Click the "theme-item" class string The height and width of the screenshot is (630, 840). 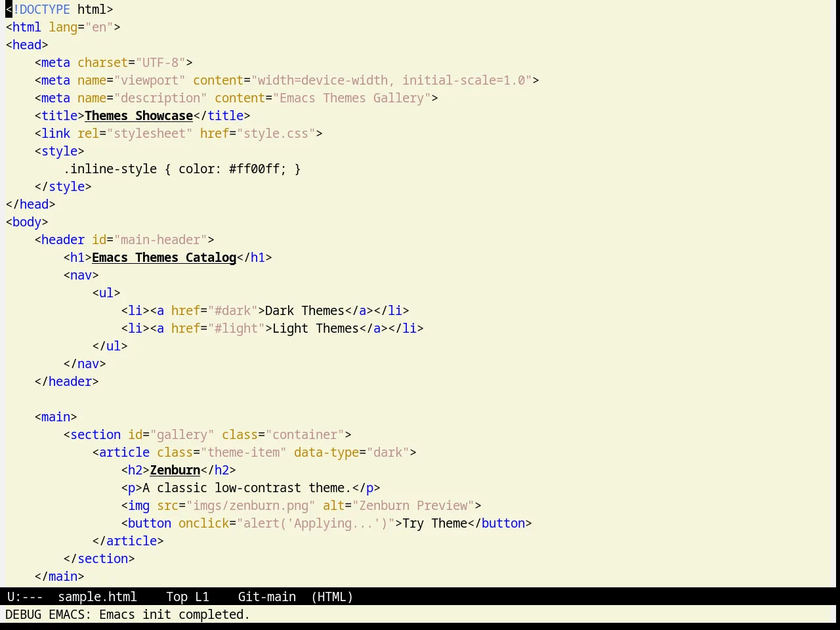[243, 452]
